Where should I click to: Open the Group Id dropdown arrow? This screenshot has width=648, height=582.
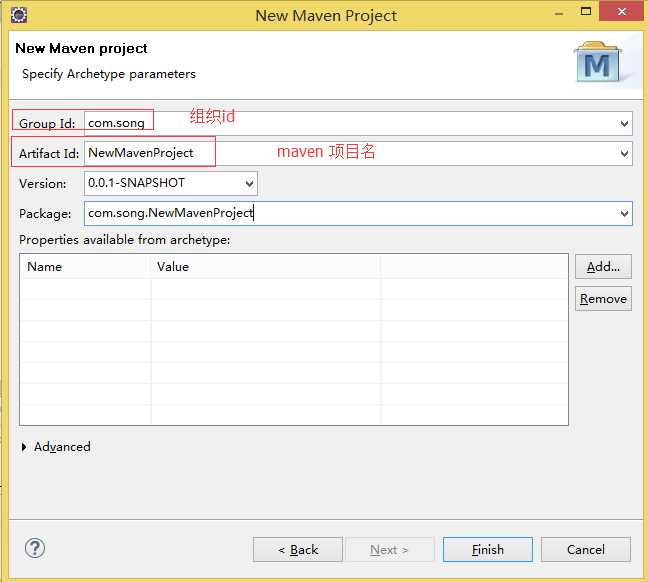(x=624, y=124)
